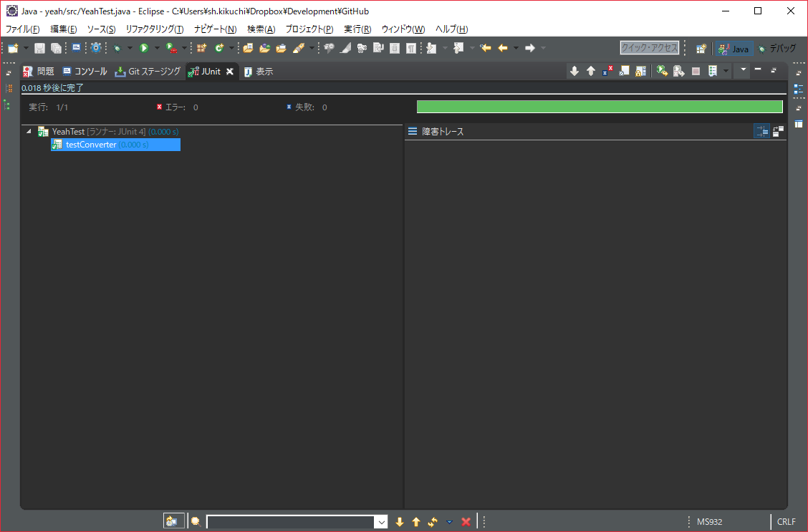Open the ファイル menu

(x=22, y=29)
